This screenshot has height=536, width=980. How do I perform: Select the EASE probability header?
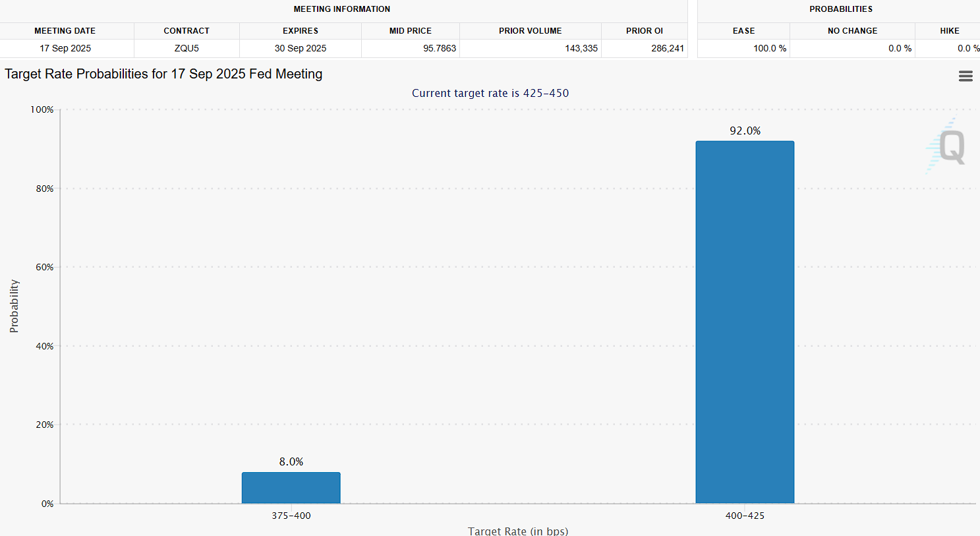(x=743, y=31)
